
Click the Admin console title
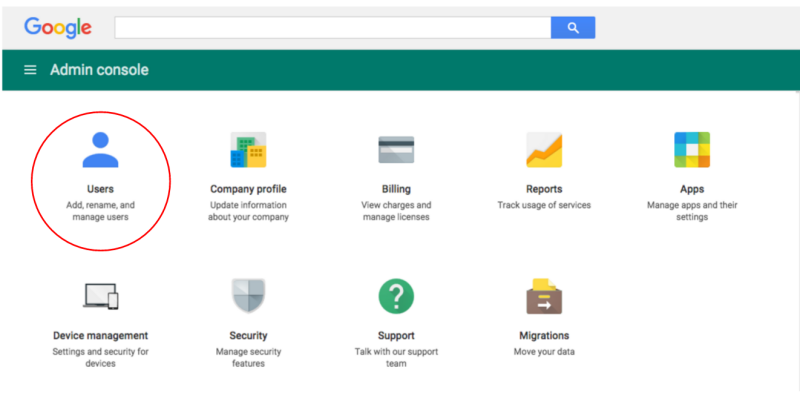99,70
